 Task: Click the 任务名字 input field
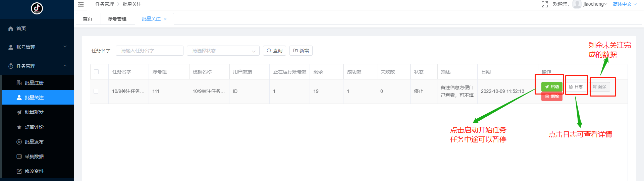tap(149, 51)
